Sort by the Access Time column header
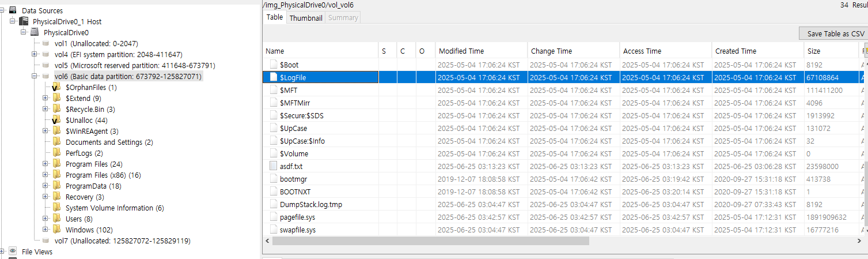Screen dimensions: 868x259 click(666, 51)
